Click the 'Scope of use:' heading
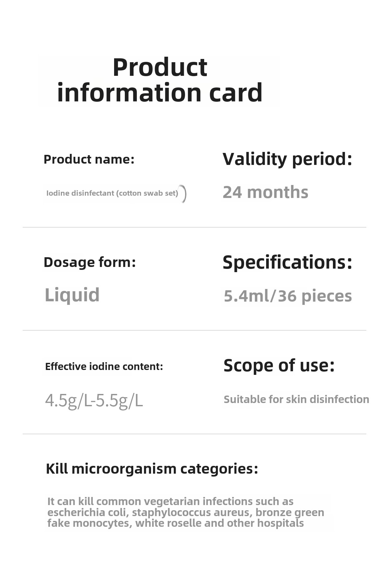Image resolution: width=389 pixels, height=588 pixels. point(279,365)
